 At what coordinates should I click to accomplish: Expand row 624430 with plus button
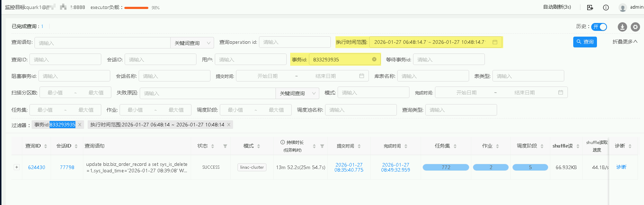click(x=17, y=167)
